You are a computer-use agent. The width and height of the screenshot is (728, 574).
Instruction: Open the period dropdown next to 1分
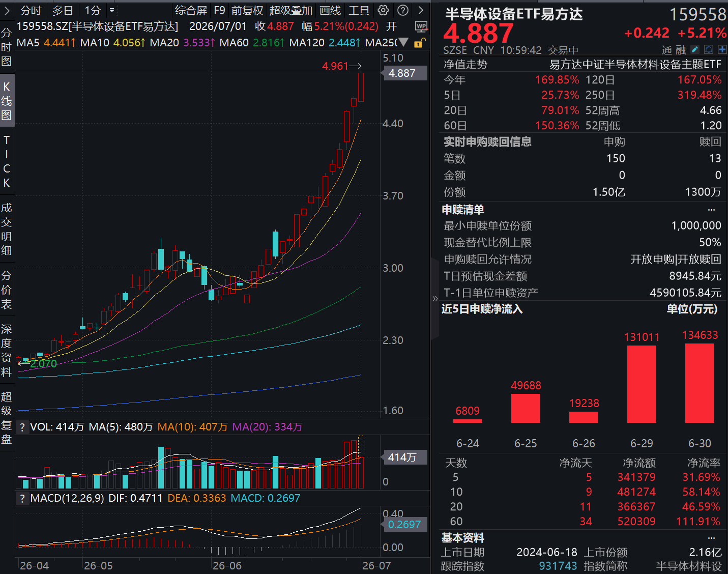click(112, 10)
